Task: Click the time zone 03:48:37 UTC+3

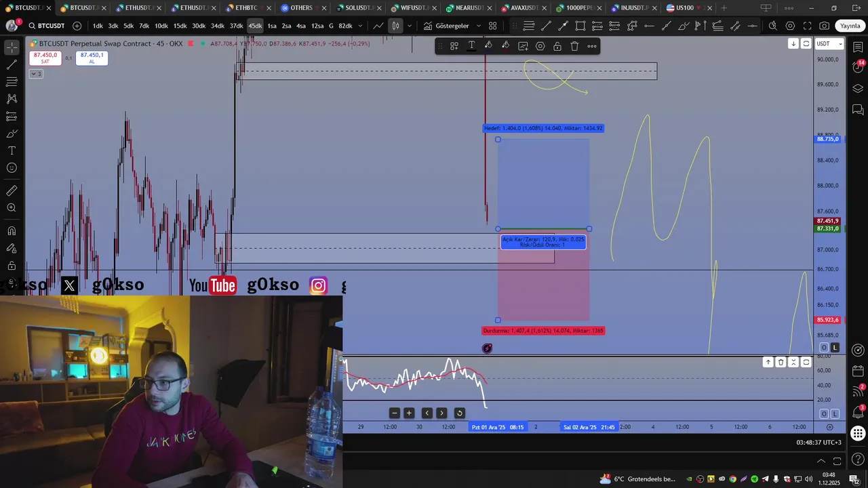Action: pos(818,443)
